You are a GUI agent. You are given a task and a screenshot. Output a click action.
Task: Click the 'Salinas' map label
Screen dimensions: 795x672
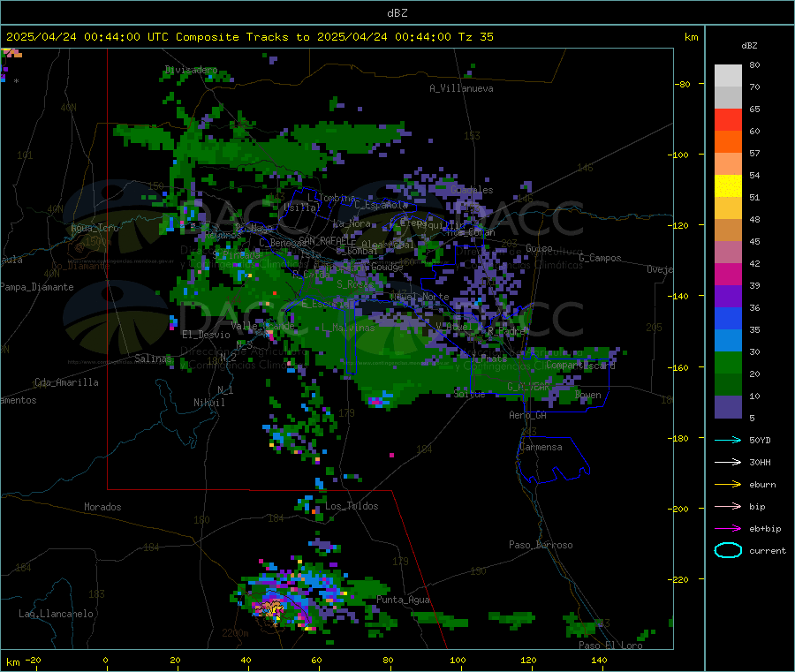(153, 359)
